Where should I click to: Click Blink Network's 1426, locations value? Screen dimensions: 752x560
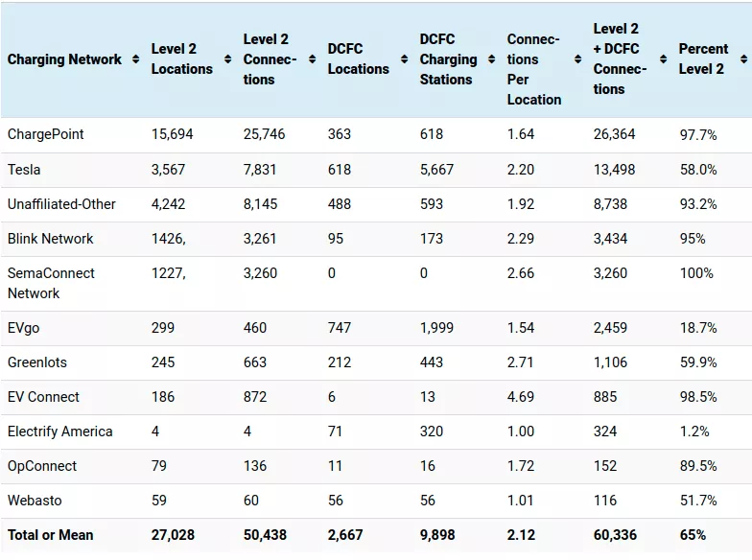[169, 238]
